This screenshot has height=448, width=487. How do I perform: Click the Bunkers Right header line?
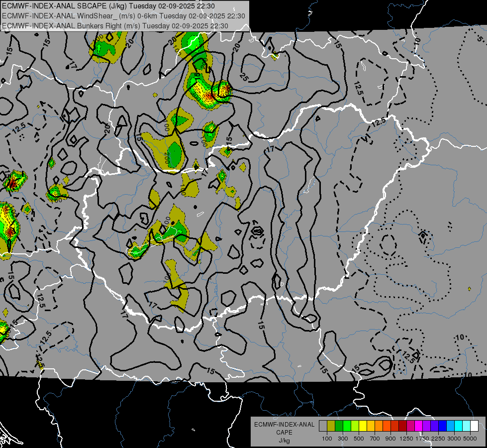115,26
